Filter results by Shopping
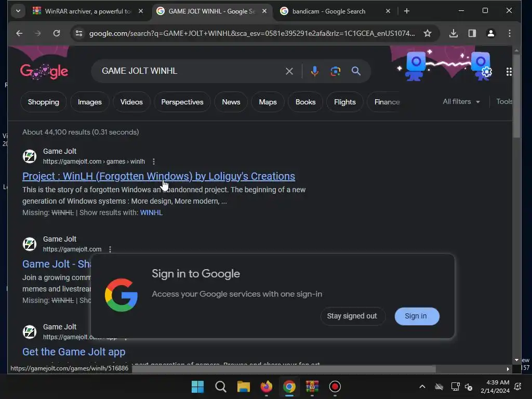532x399 pixels. pyautogui.click(x=44, y=102)
